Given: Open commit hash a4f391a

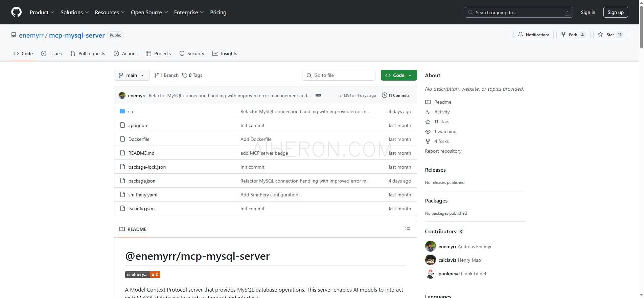Looking at the screenshot, I should (346, 95).
